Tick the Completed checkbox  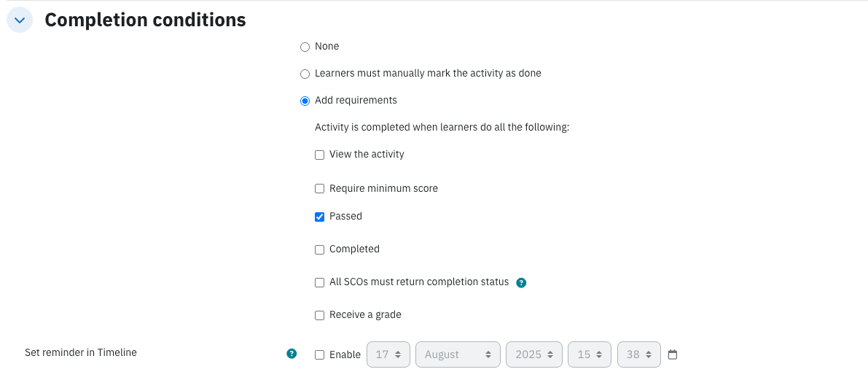pos(319,250)
